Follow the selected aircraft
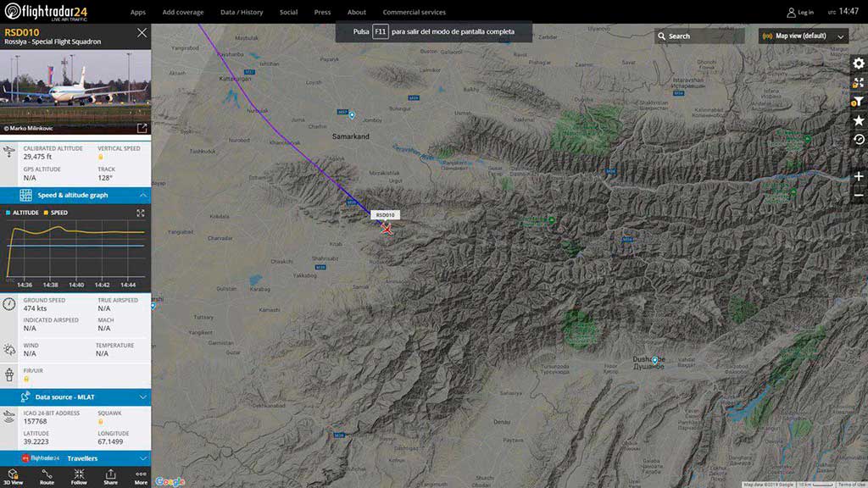Viewport: 868px width, 488px height. (x=79, y=477)
